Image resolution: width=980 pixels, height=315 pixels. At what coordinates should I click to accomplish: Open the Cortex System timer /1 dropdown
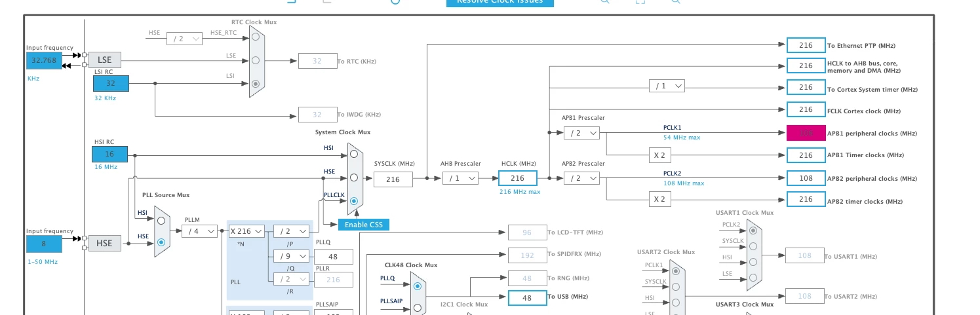pos(667,86)
